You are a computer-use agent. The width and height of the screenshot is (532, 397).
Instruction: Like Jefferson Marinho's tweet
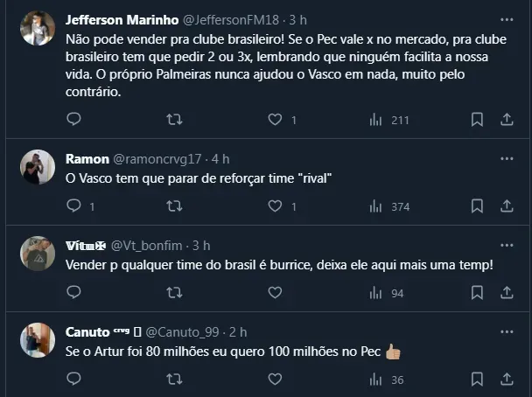(x=275, y=119)
